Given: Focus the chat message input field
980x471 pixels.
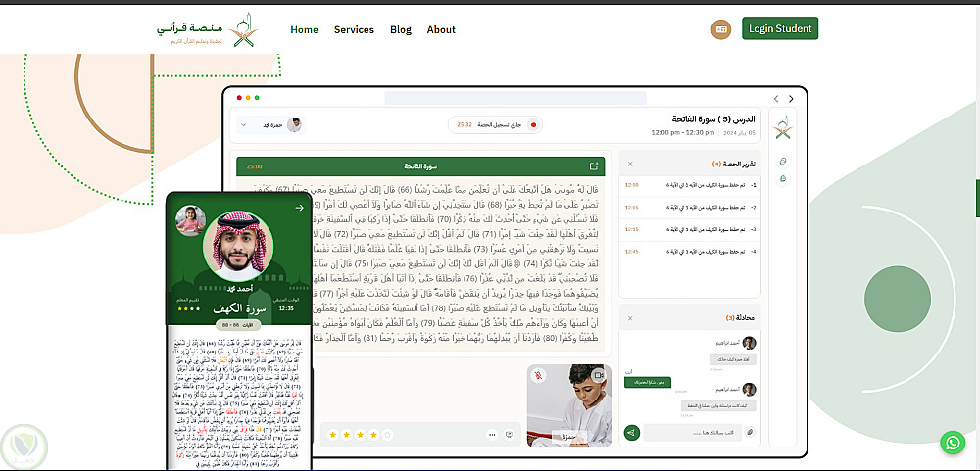Looking at the screenshot, I should [693, 432].
